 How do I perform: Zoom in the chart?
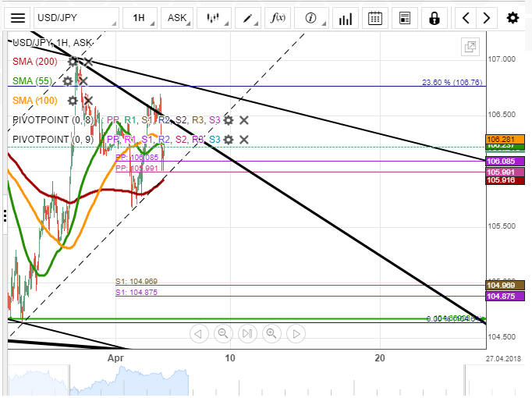click(x=271, y=334)
